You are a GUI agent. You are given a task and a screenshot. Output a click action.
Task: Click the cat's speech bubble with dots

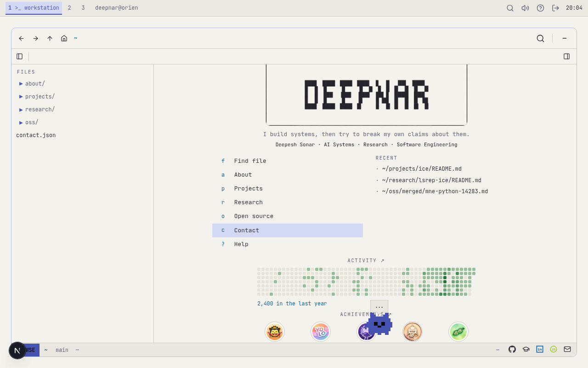pyautogui.click(x=379, y=307)
